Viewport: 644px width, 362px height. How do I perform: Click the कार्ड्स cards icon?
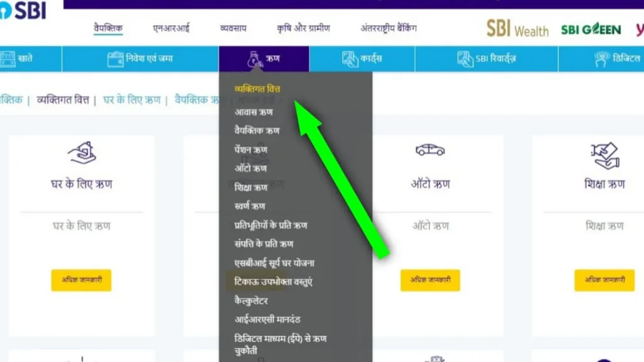click(350, 59)
